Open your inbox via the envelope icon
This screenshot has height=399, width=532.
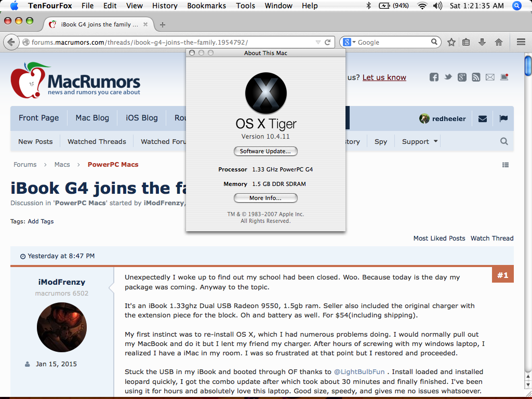482,118
